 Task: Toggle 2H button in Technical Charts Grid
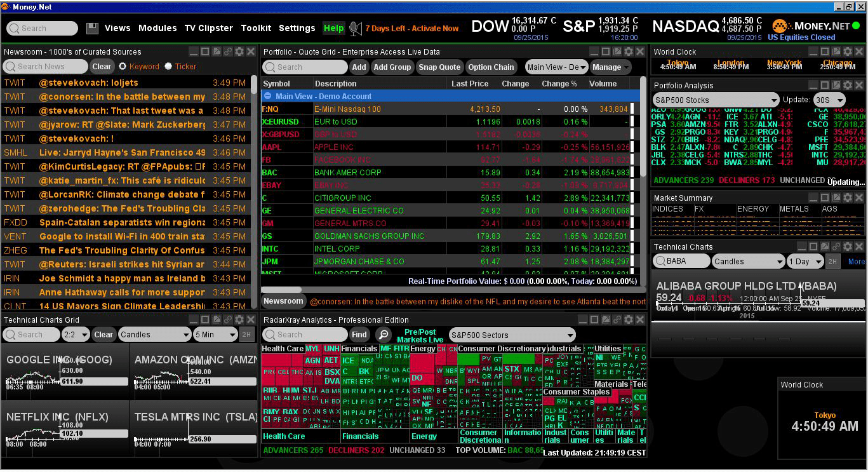coord(246,334)
